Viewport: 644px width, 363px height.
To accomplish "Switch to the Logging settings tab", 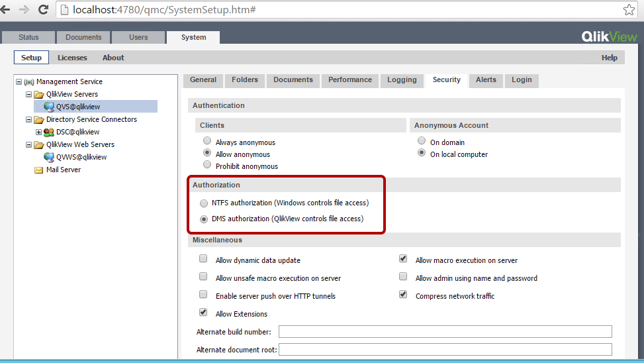I will click(402, 80).
